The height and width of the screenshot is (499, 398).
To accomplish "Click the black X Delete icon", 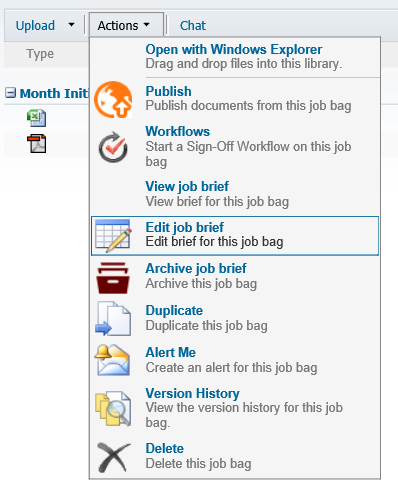I will click(x=113, y=457).
